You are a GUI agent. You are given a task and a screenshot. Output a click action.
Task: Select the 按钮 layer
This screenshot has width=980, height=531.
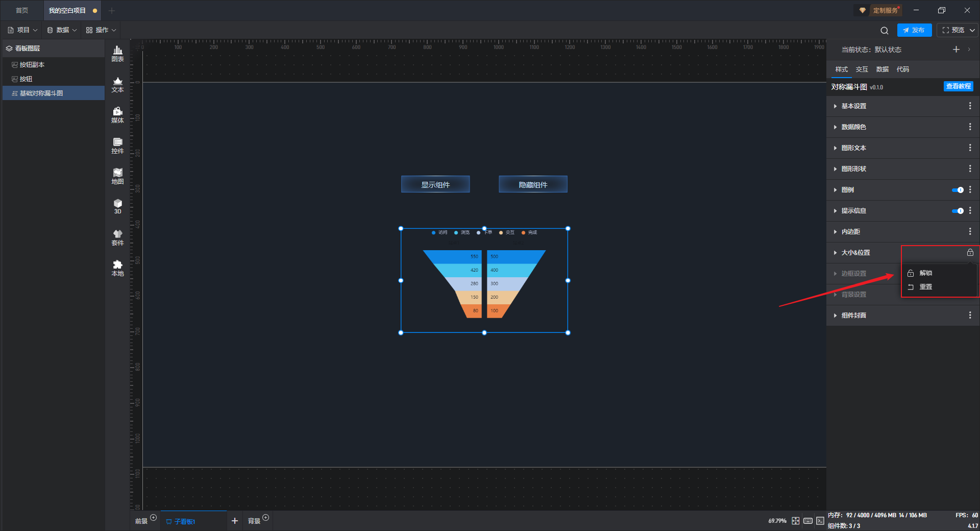[x=54, y=79]
